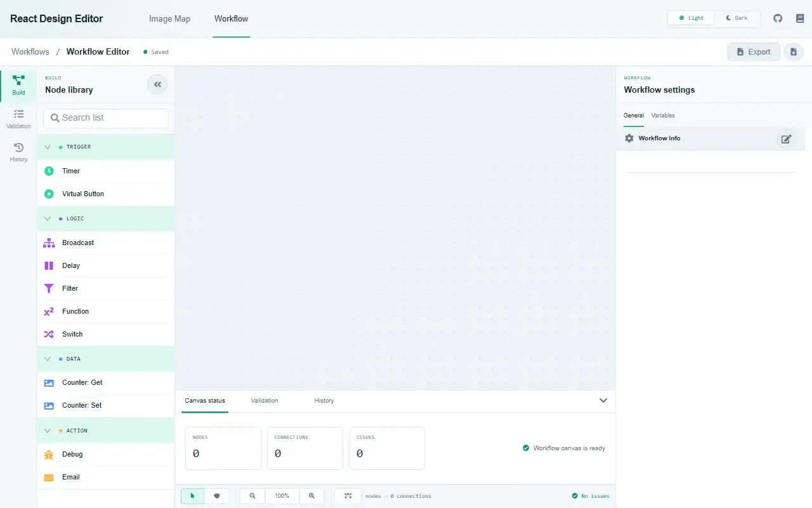This screenshot has width=812, height=508.
Task: Click the Function x² icon
Action: coord(49,311)
